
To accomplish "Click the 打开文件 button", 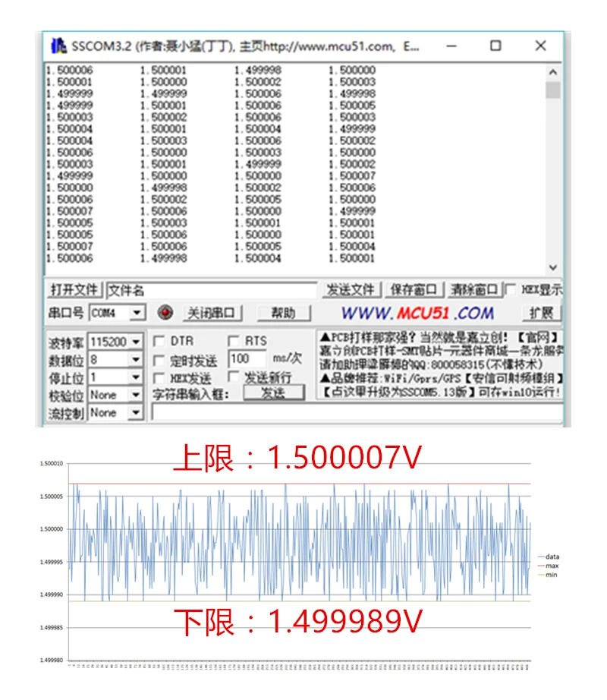I will coord(74,290).
